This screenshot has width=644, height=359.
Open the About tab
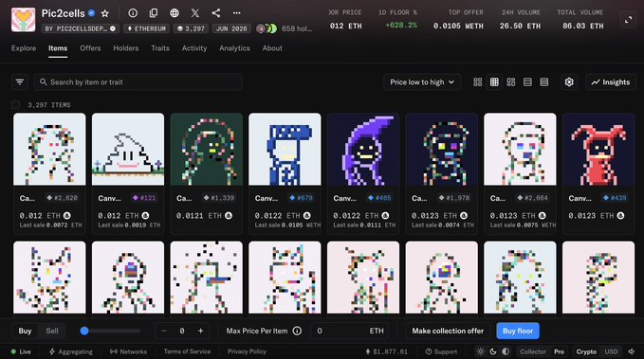click(x=272, y=48)
